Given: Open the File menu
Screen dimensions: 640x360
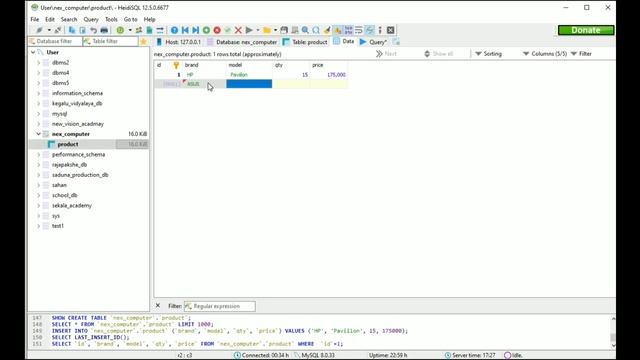Looking at the screenshot, I should 35,19.
